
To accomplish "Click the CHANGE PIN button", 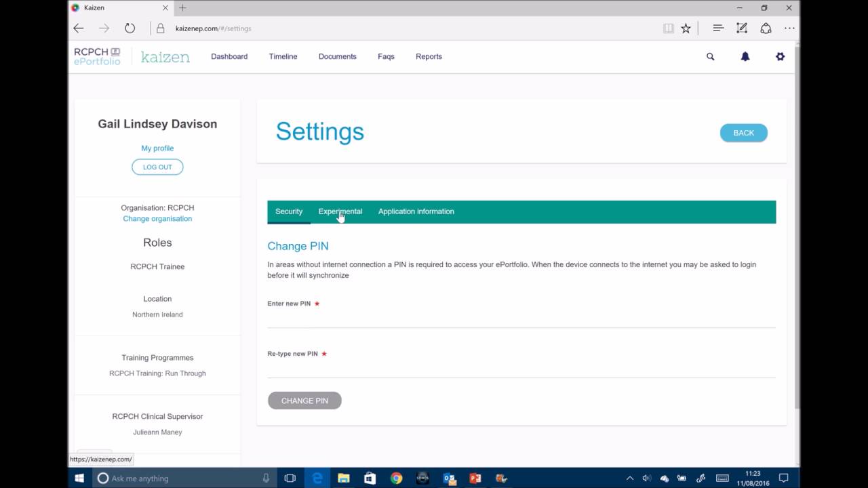I will coord(304,401).
